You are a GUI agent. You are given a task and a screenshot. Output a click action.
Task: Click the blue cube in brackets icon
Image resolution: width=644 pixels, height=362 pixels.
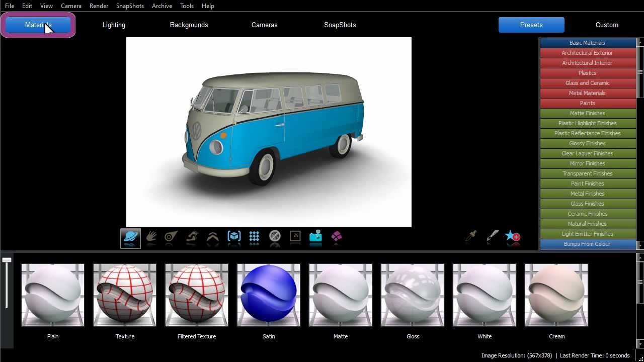click(x=234, y=237)
